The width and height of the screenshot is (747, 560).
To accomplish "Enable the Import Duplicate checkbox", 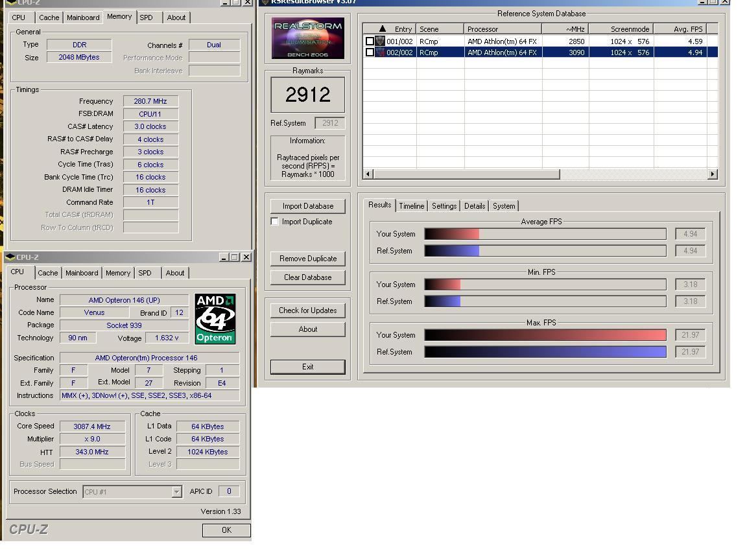I will click(x=274, y=222).
